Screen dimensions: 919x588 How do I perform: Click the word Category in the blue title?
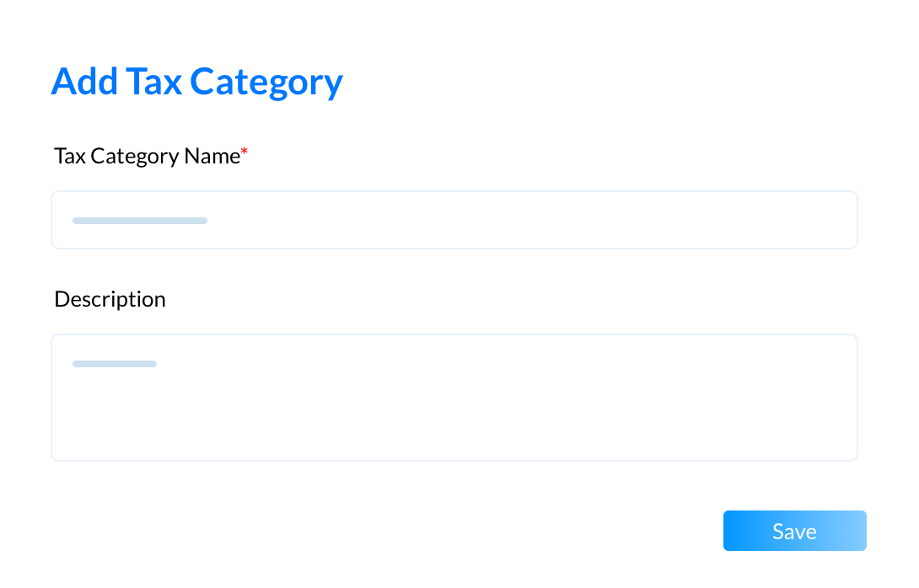tap(266, 83)
